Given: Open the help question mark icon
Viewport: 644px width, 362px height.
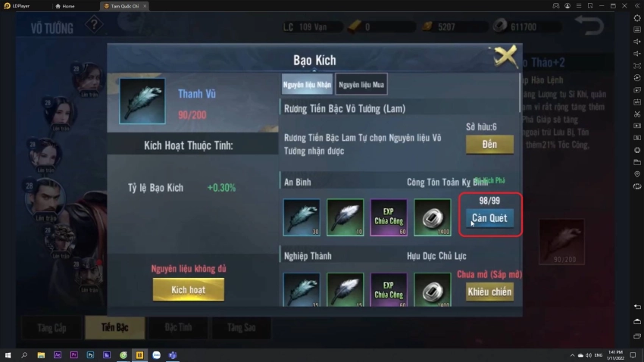Looking at the screenshot, I should (94, 26).
